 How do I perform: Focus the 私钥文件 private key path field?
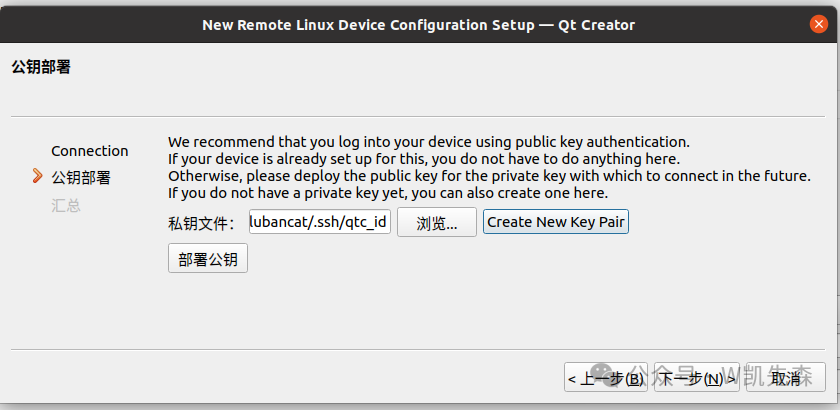coord(319,222)
